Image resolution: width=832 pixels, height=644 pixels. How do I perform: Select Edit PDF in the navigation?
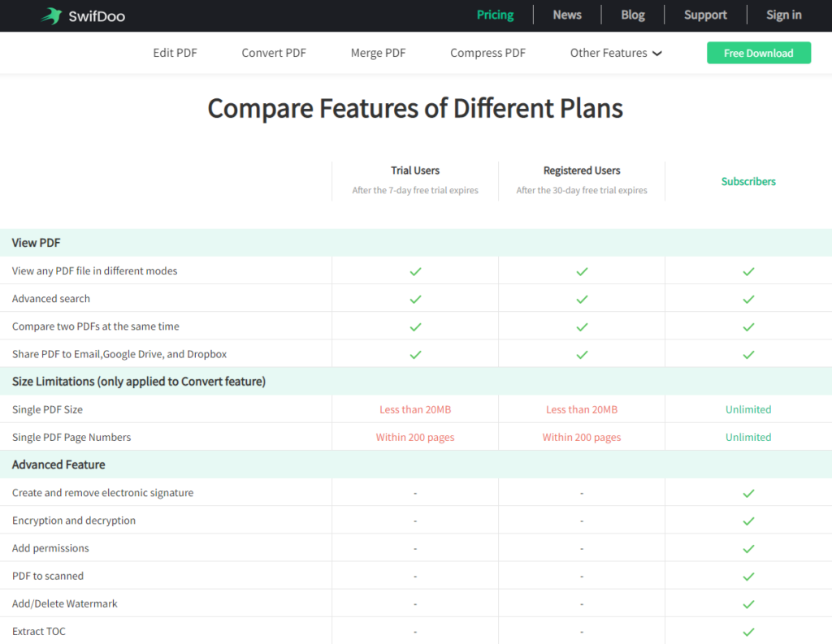click(x=175, y=53)
